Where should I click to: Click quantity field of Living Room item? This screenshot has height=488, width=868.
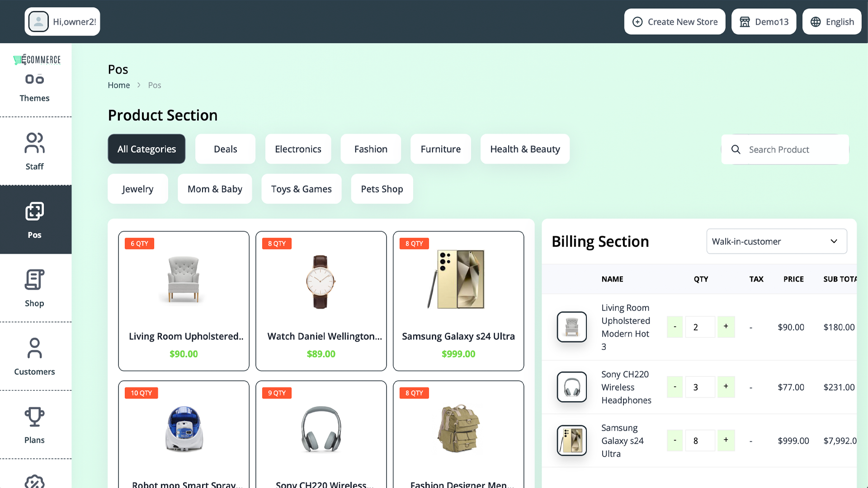pyautogui.click(x=700, y=327)
